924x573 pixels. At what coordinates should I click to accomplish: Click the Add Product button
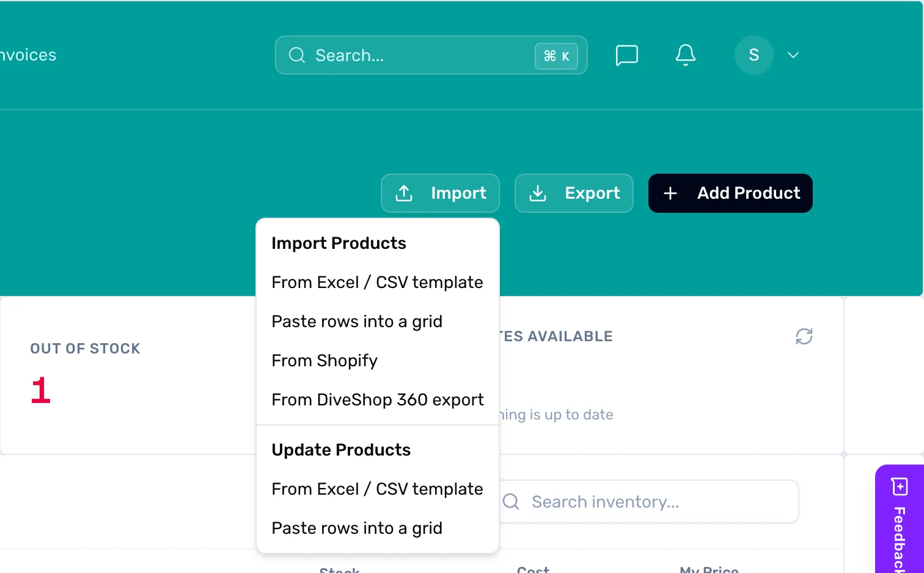[x=730, y=193]
